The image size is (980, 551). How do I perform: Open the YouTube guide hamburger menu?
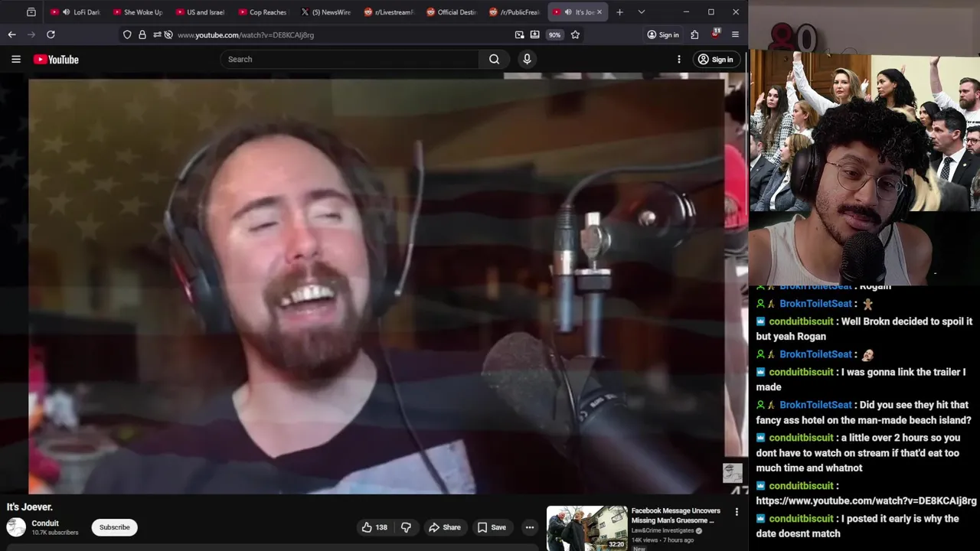coord(15,59)
